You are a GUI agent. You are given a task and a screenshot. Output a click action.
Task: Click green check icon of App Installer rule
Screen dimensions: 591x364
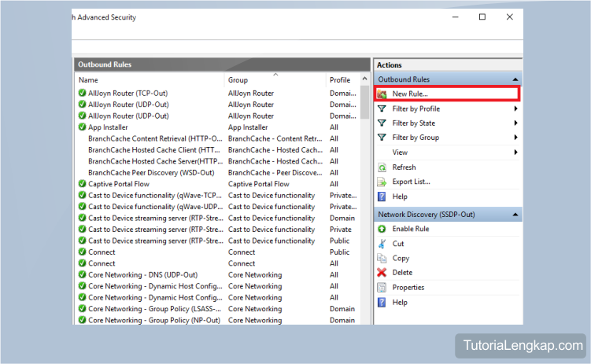pyautogui.click(x=82, y=127)
